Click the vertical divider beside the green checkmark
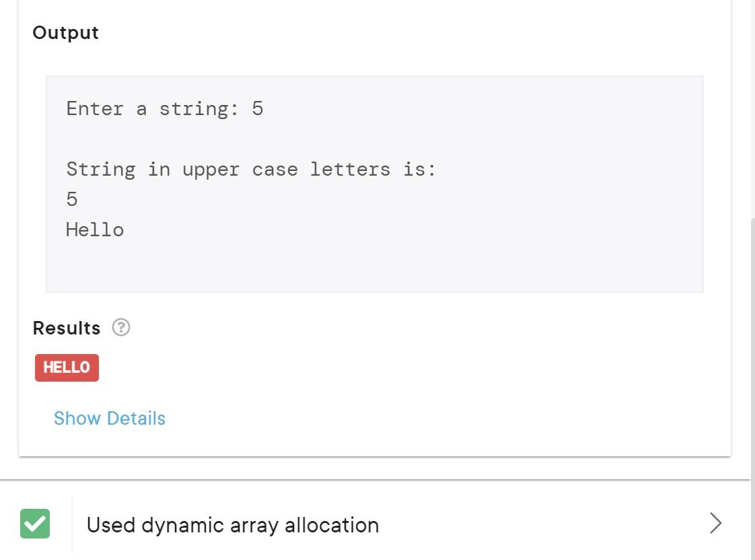Viewport: 755px width, 560px height. [x=72, y=525]
